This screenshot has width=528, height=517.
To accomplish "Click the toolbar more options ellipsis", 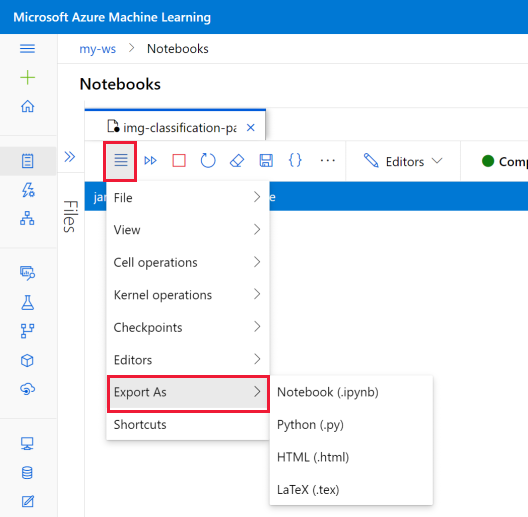I will tap(327, 161).
